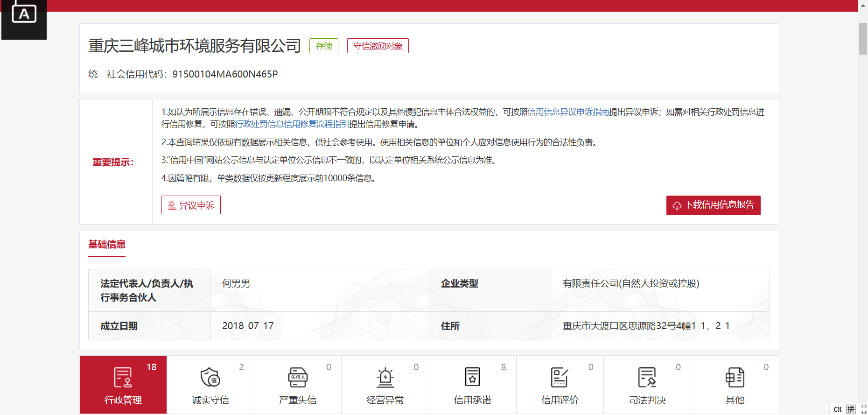Select the 诚实守信 shield icon
This screenshot has height=415, width=868.
click(210, 378)
